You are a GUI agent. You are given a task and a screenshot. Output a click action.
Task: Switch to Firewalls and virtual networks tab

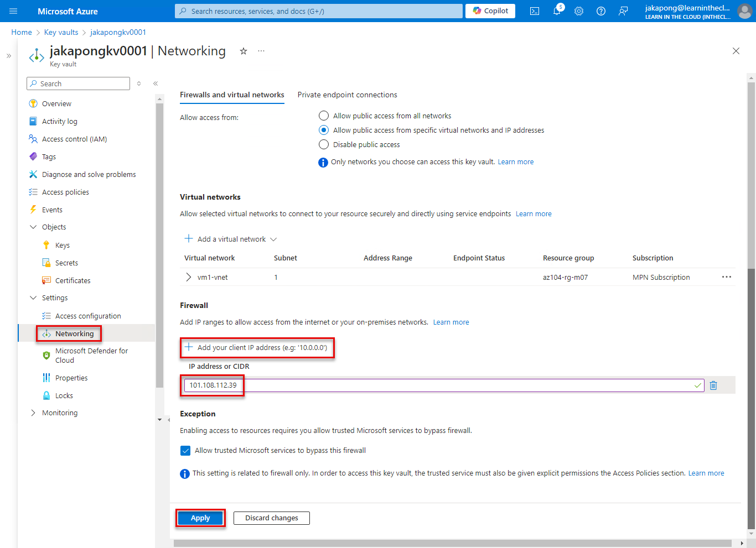pyautogui.click(x=232, y=95)
